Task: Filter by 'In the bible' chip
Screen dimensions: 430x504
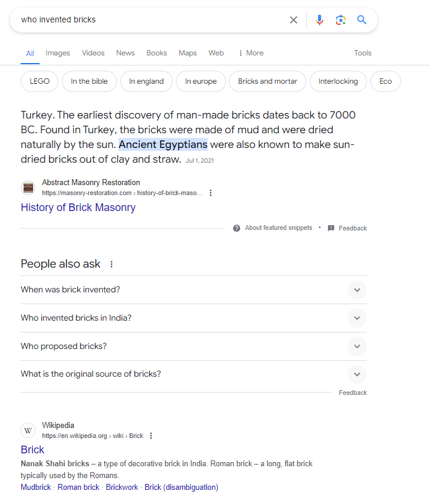Action: (89, 81)
